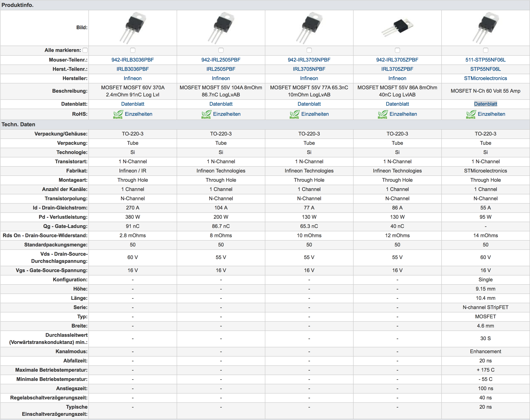Click the '2.8 mOhms' resistance value
The height and width of the screenshot is (420, 530).
[x=133, y=236]
